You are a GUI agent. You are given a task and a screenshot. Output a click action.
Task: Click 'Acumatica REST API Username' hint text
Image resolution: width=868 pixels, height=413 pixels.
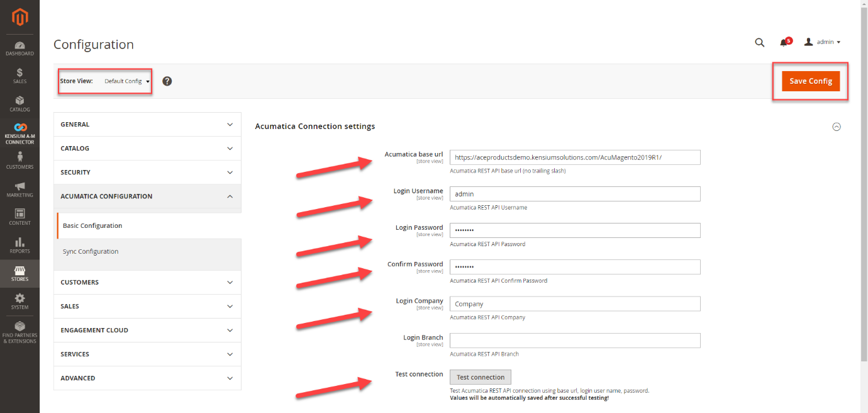tap(489, 208)
